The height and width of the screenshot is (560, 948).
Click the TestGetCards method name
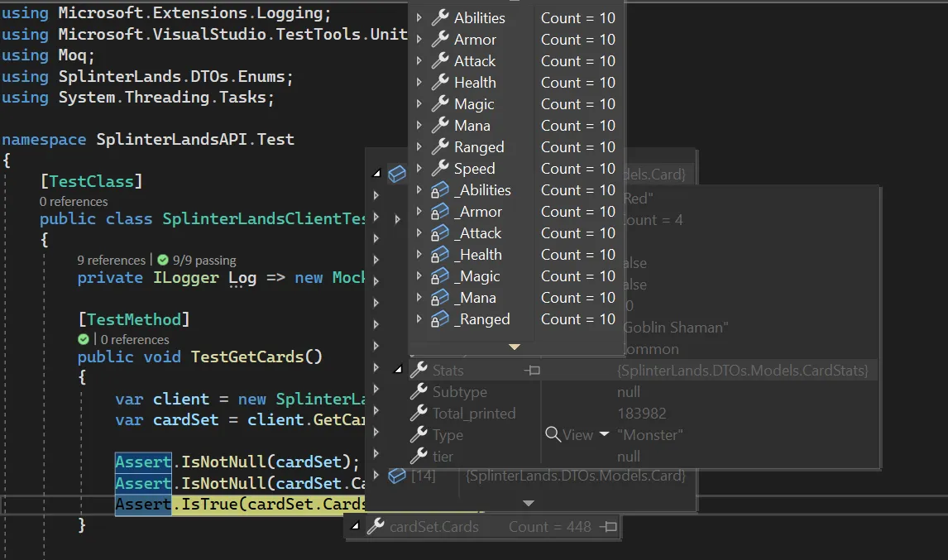(x=247, y=357)
